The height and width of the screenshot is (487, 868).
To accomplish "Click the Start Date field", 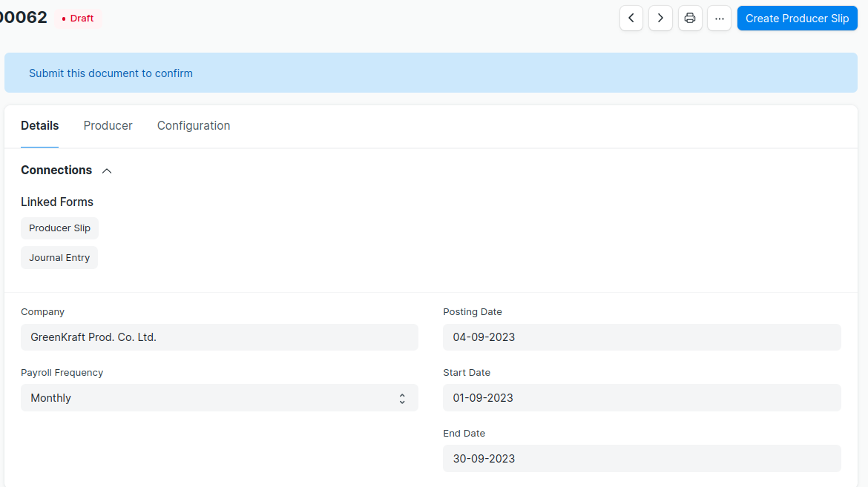I will coord(642,398).
